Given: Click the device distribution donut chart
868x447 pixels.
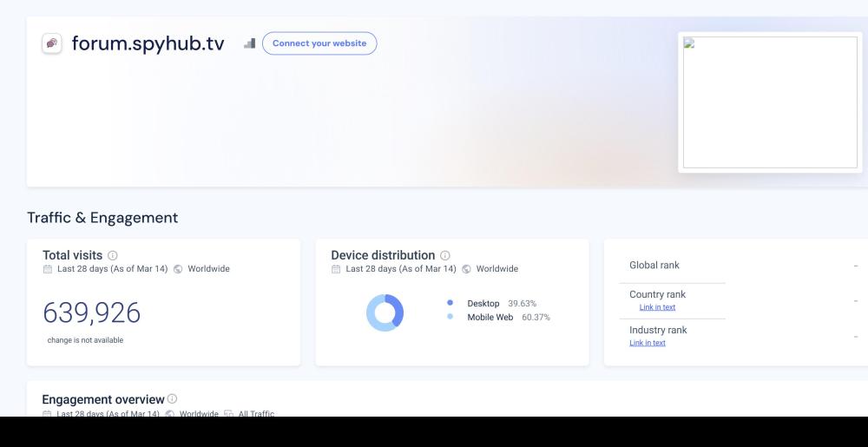Looking at the screenshot, I should (385, 312).
